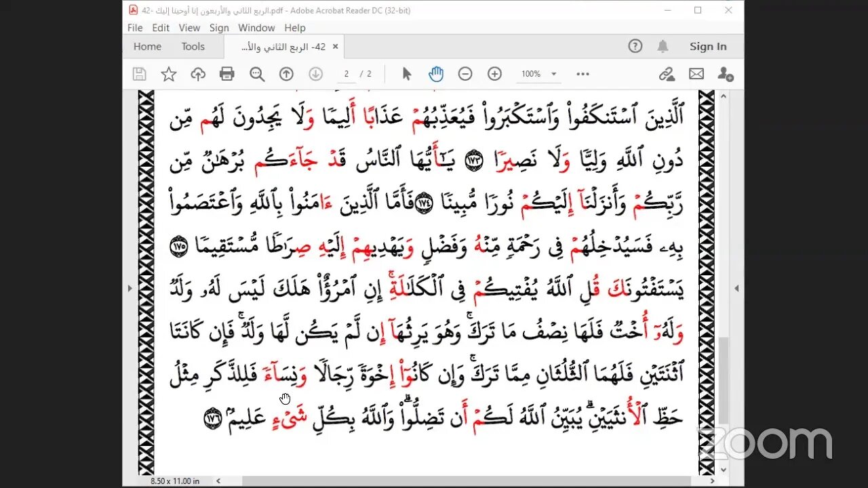Open the Edit menu
The width and height of the screenshot is (868, 488).
pyautogui.click(x=161, y=28)
